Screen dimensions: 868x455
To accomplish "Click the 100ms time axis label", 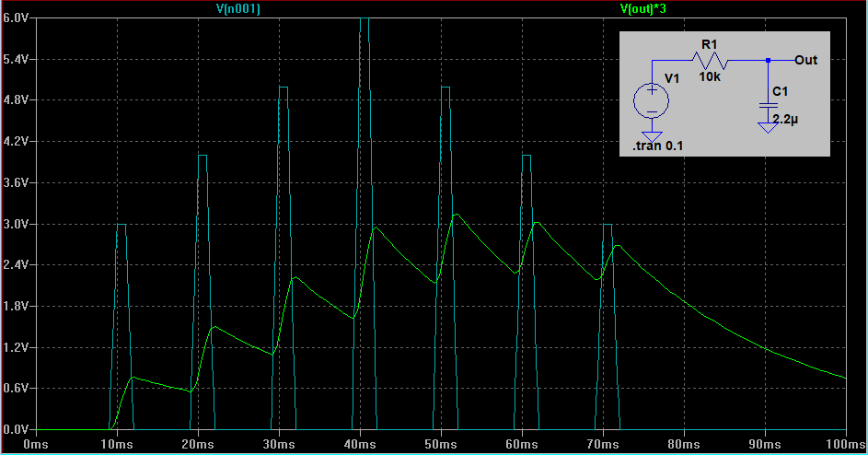I will point(845,444).
